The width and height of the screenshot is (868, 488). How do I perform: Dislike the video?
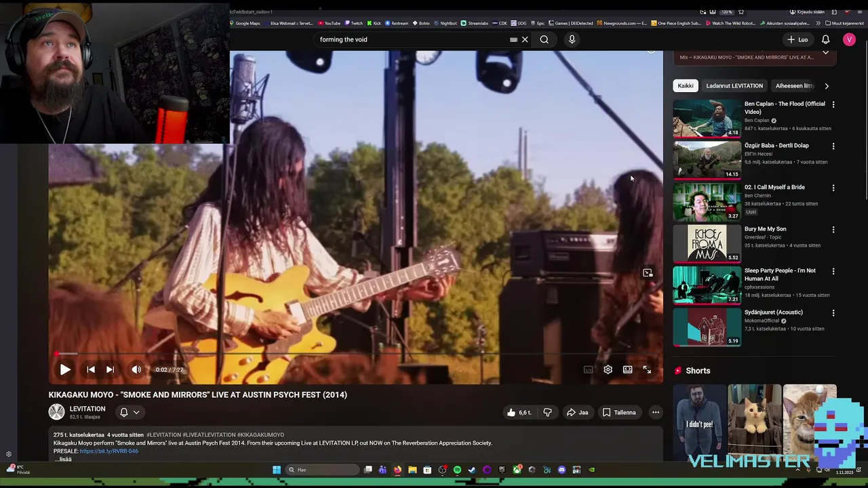547,412
